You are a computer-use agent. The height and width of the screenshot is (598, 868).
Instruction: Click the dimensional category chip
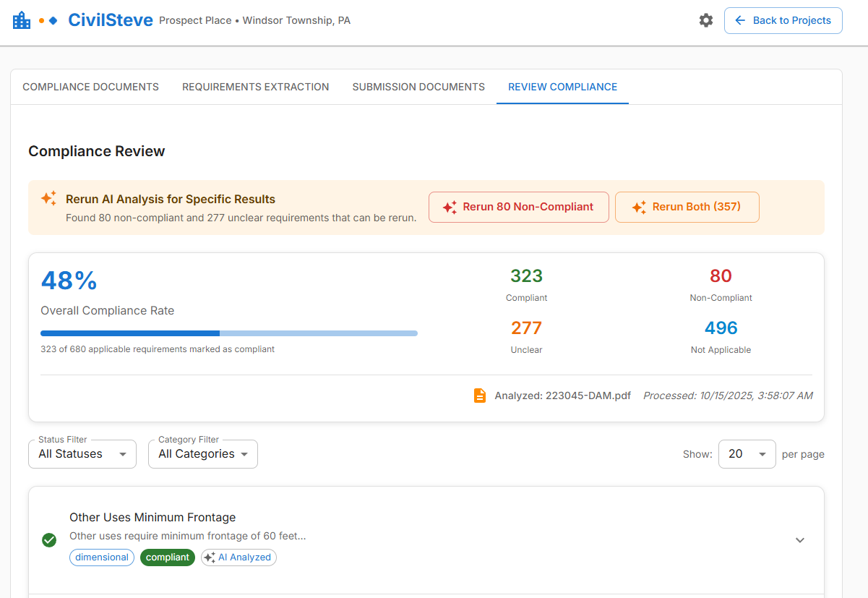(102, 558)
